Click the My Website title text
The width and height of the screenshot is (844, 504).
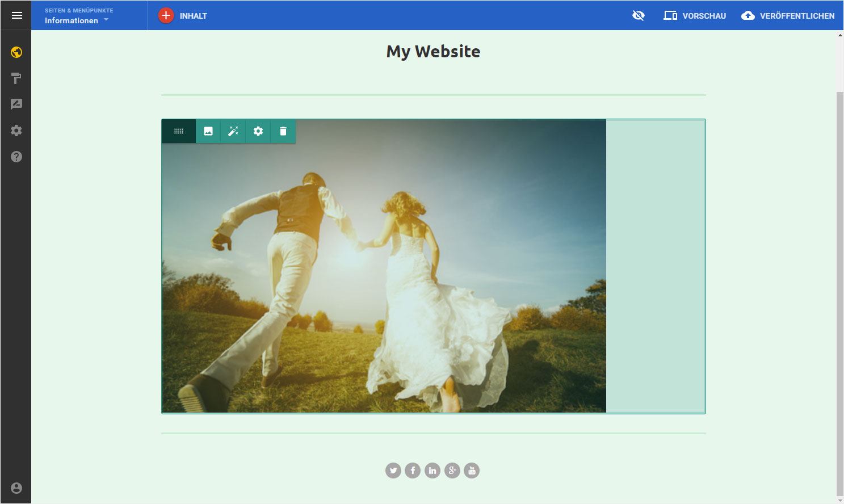[433, 51]
